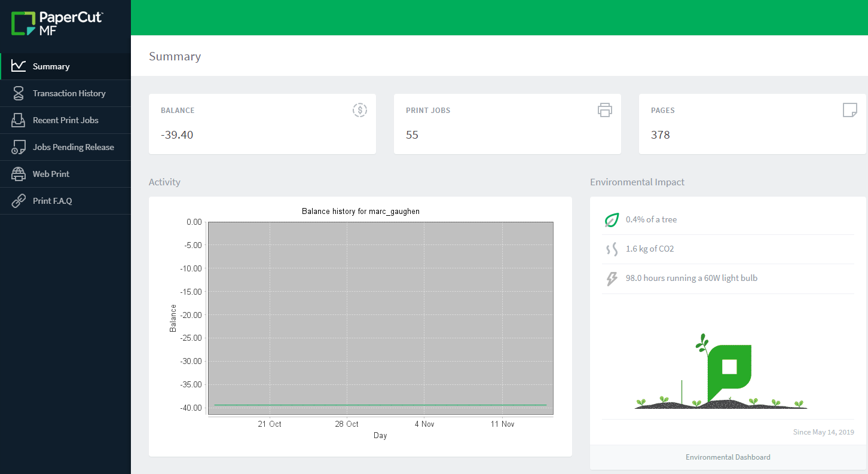
Task: Click the dollar icon on Balance card
Action: click(x=359, y=110)
